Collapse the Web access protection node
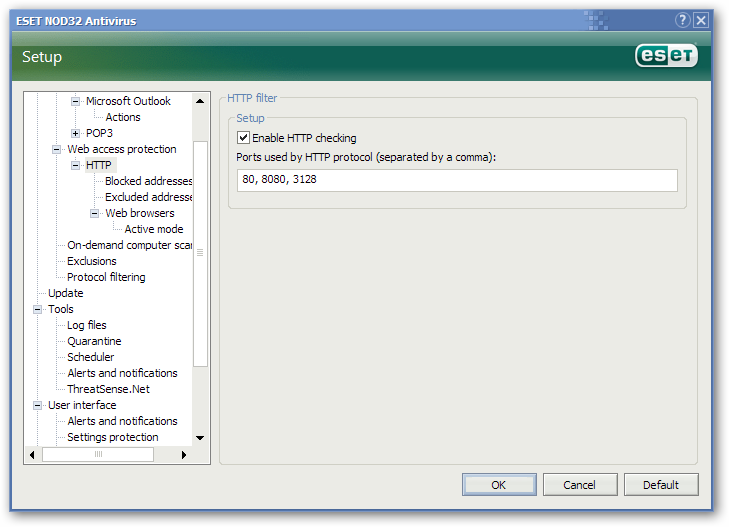729x527 pixels. [x=56, y=149]
